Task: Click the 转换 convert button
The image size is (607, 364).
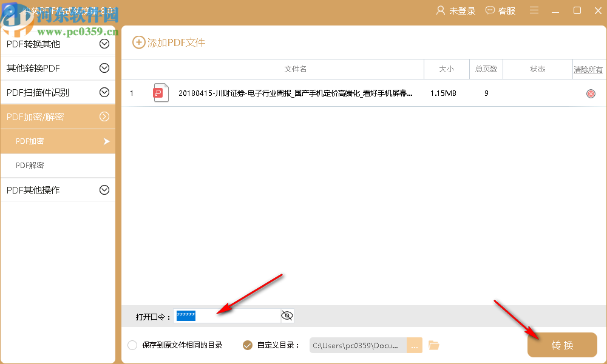Action: [x=562, y=345]
